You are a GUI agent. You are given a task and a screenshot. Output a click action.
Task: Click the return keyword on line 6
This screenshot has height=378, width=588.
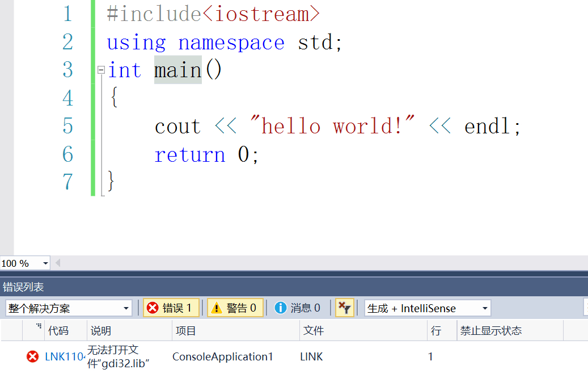click(190, 154)
